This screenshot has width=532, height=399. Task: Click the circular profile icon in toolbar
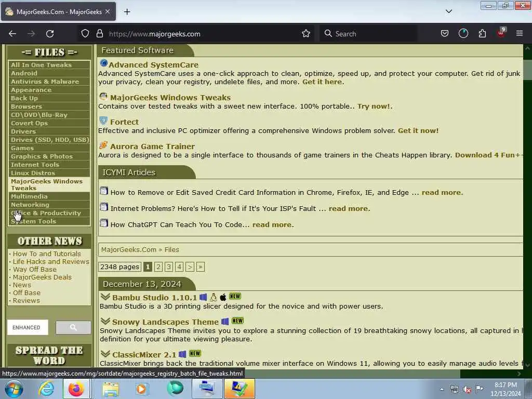coord(463,33)
